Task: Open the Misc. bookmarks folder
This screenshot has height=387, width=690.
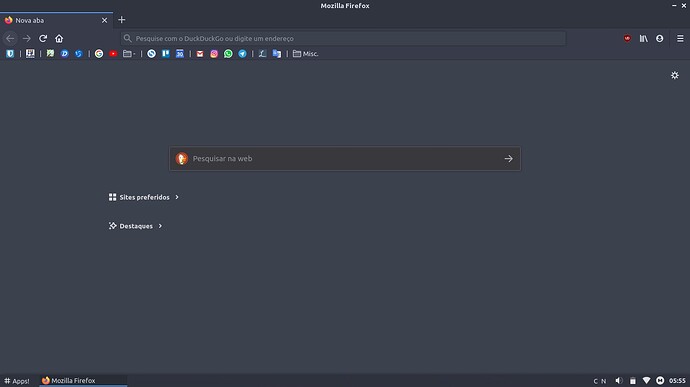Action: coord(305,54)
